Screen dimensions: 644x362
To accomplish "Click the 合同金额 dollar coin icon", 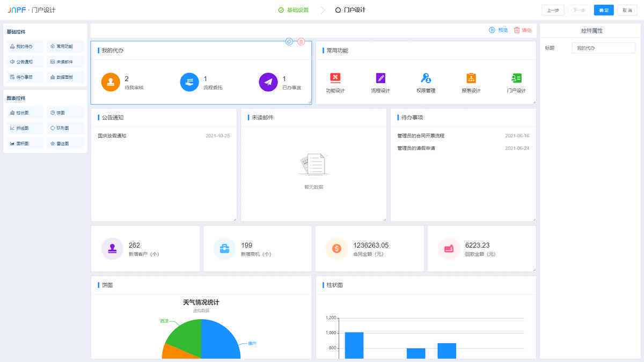I will pos(336,249).
